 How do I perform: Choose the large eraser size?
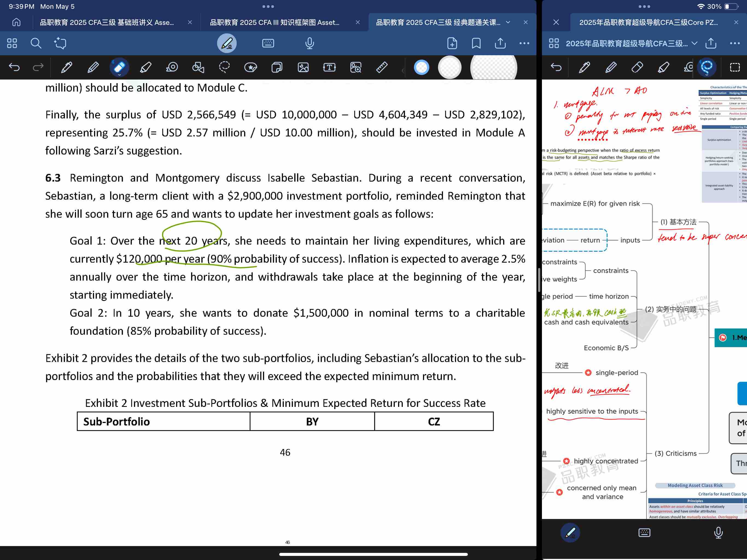tap(494, 68)
